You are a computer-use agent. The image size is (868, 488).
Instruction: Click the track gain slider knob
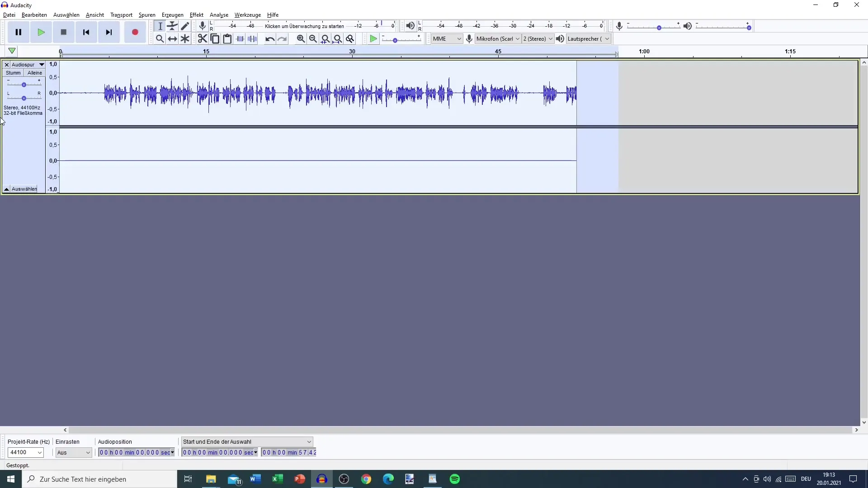point(24,84)
